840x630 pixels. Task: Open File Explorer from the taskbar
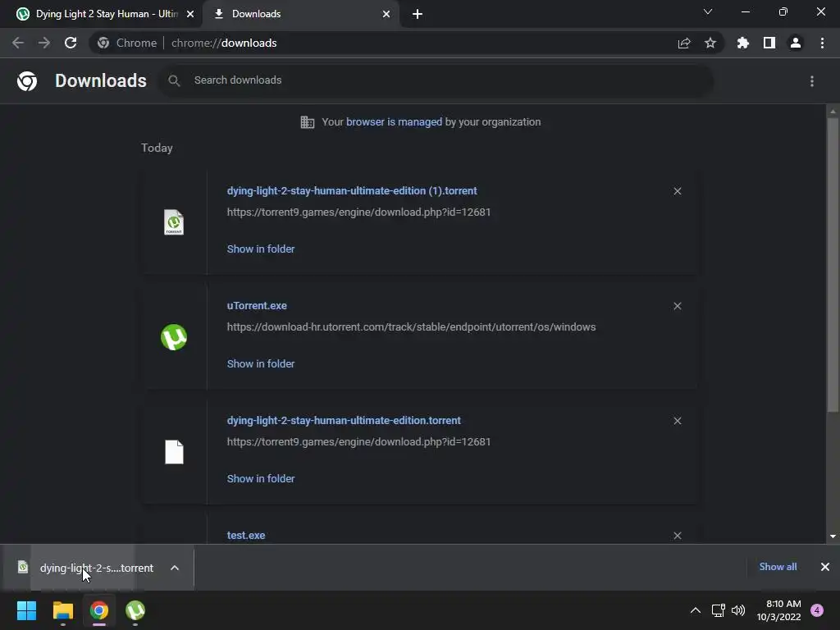[x=62, y=610]
